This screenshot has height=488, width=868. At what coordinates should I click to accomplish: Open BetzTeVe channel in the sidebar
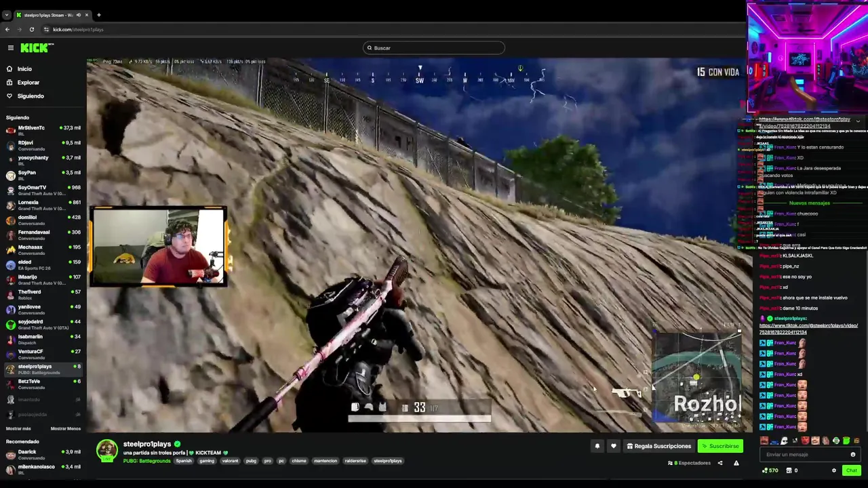point(43,384)
